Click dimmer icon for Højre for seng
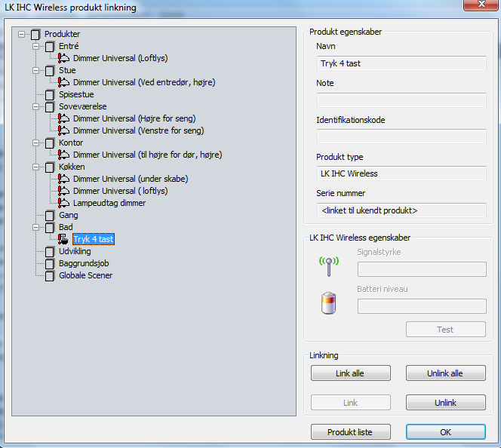The height and width of the screenshot is (448, 501). tap(63, 118)
